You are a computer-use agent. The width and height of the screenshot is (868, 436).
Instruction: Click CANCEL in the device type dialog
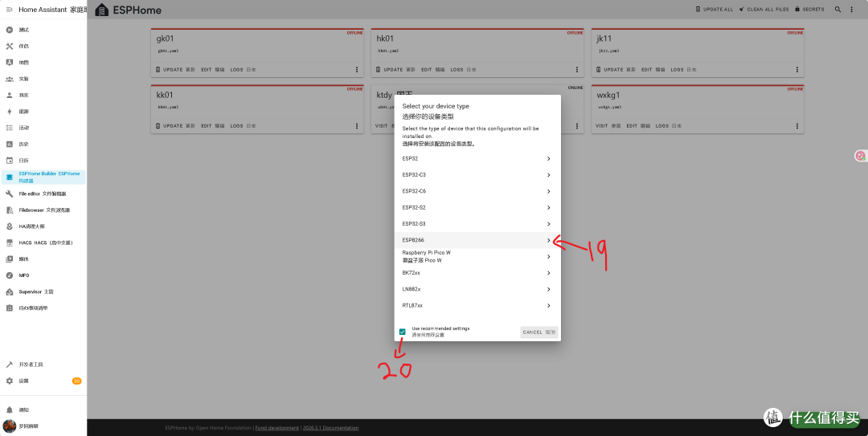539,332
